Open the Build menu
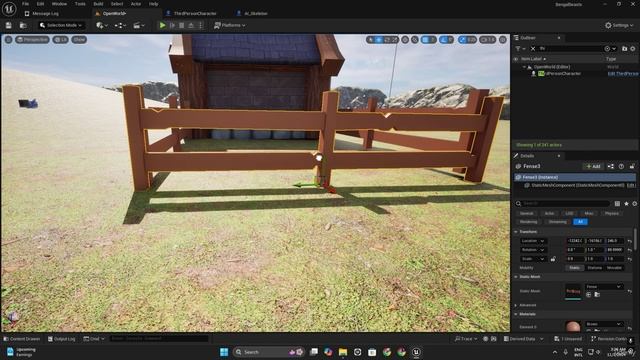The width and height of the screenshot is (640, 360). (98, 4)
